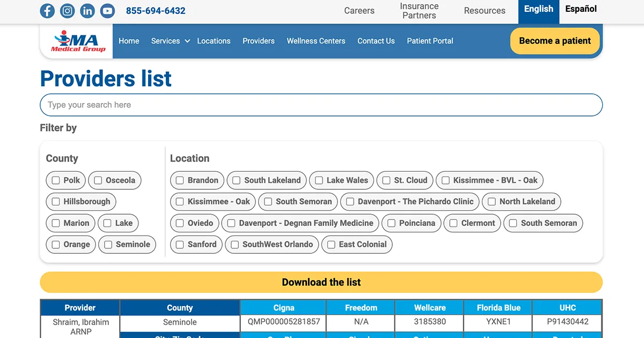Check the Polk county filter
Screen dimensions: 644x338
click(x=56, y=180)
